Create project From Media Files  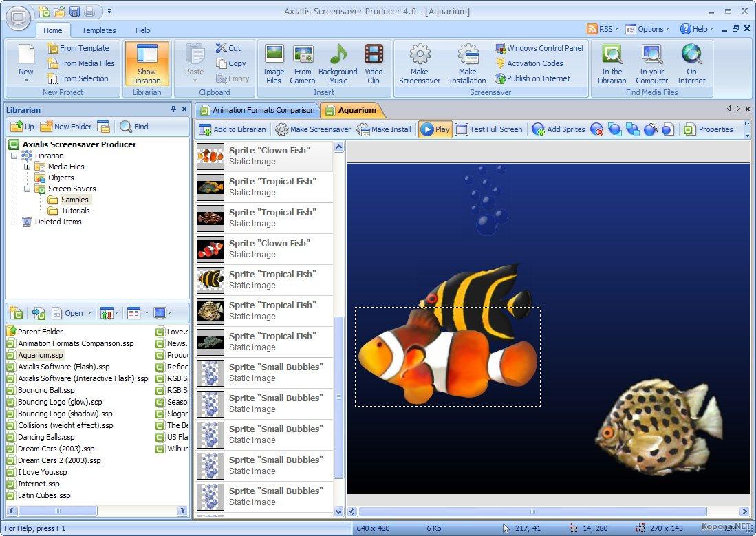[81, 63]
